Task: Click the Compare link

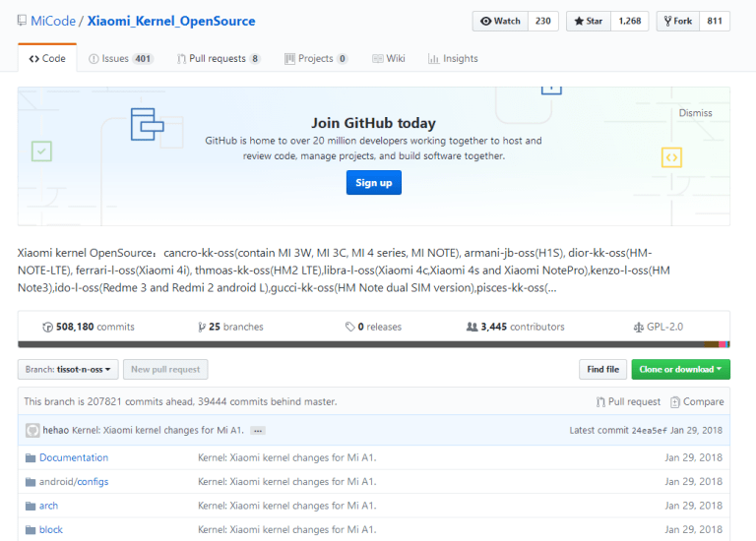Action: point(697,401)
